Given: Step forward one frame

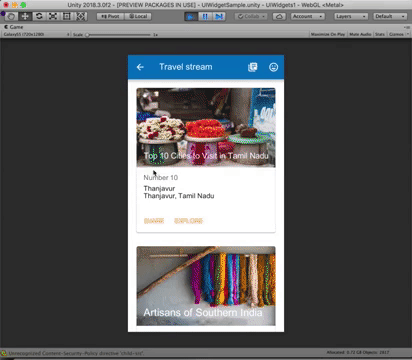Looking at the screenshot, I should (x=219, y=16).
